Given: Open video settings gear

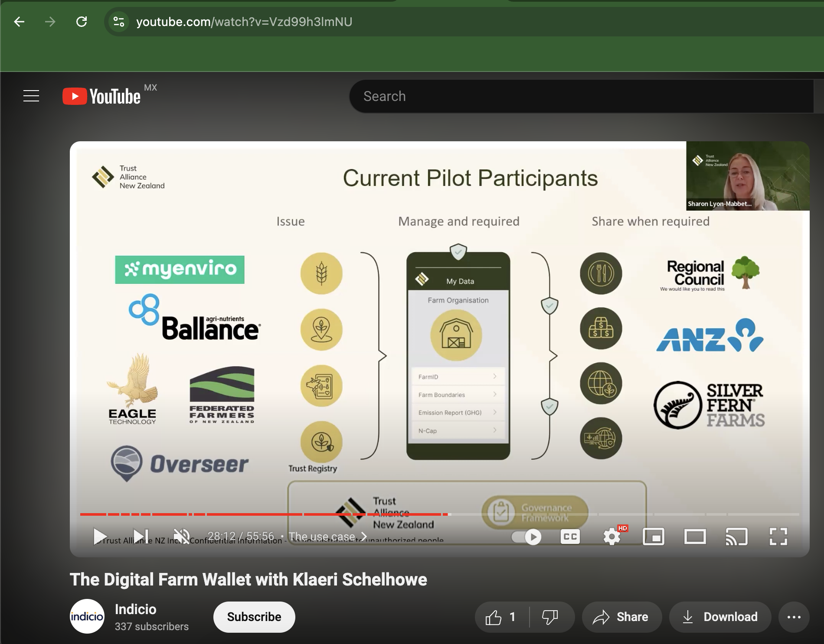Looking at the screenshot, I should (611, 537).
